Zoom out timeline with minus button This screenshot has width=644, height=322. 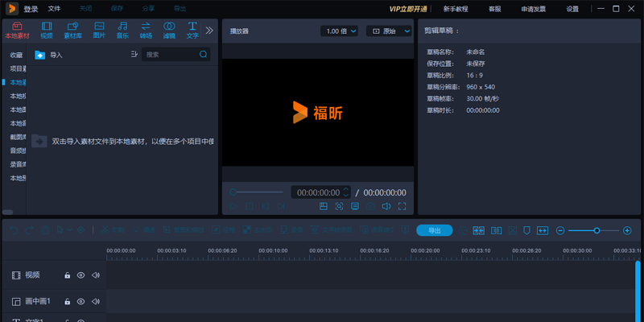pyautogui.click(x=560, y=230)
